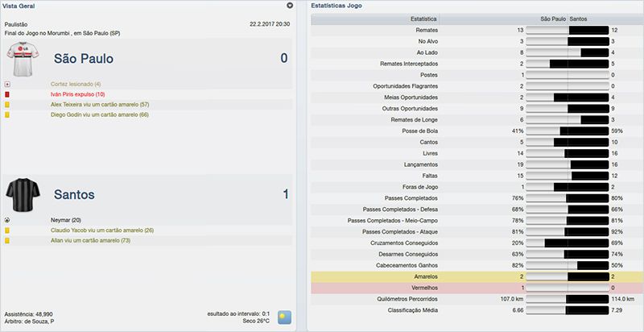Sort by the Estatística column header
This screenshot has height=332, width=644.
coord(423,18)
